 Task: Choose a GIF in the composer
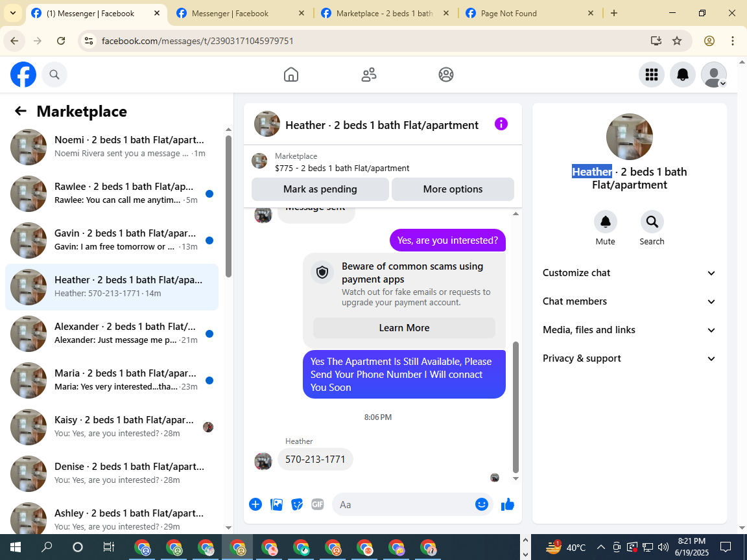pos(317,504)
